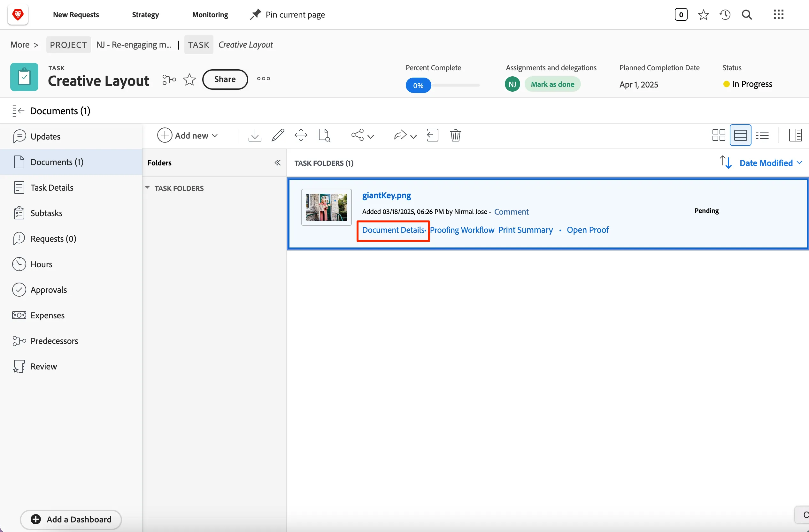Click the move document arrows icon
Viewport: 809px width, 532px height.
coord(301,135)
